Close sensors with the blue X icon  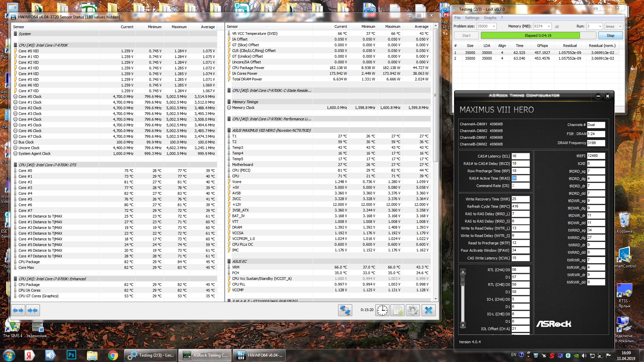428,310
